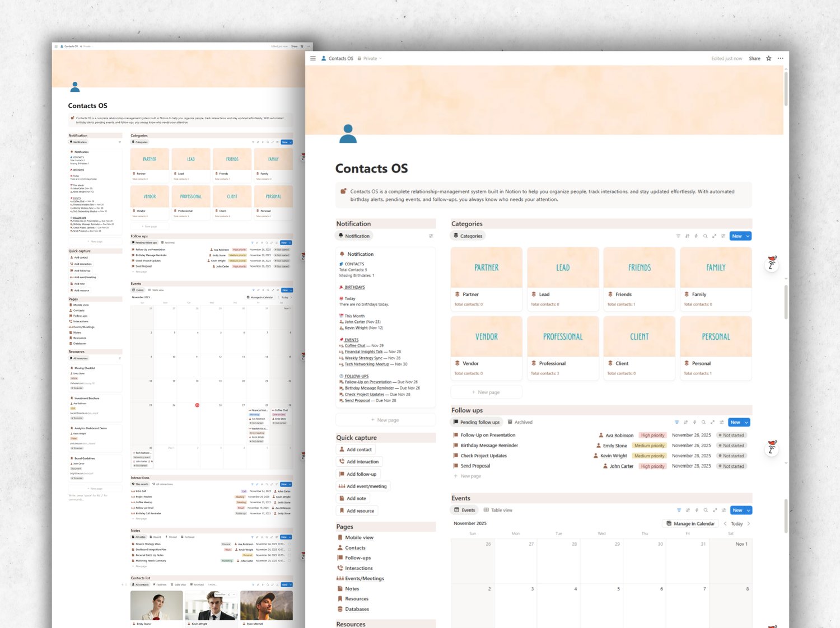The image size is (840, 628).
Task: Click expand icon in front window Events toolbar
Action: point(715,510)
